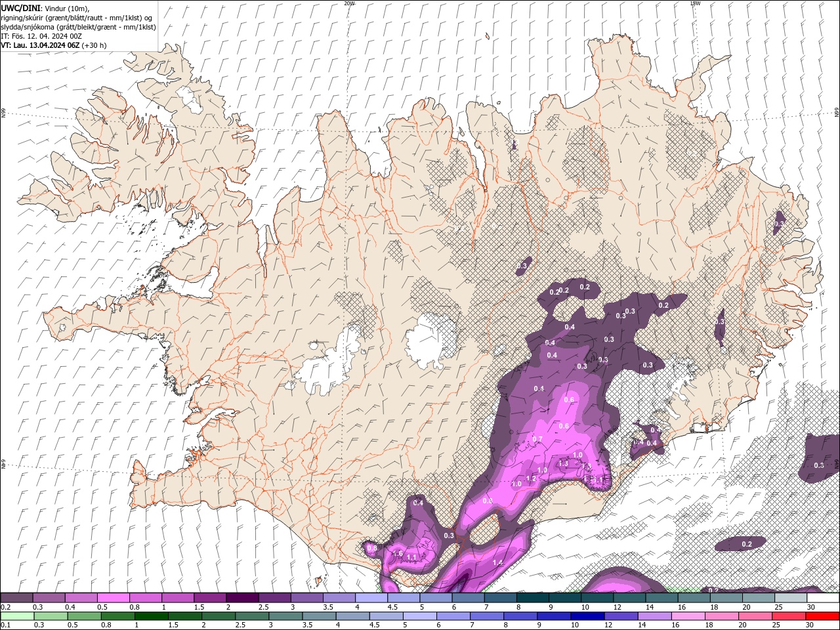Click the '0.7' precipitation value on the map

coord(537,439)
